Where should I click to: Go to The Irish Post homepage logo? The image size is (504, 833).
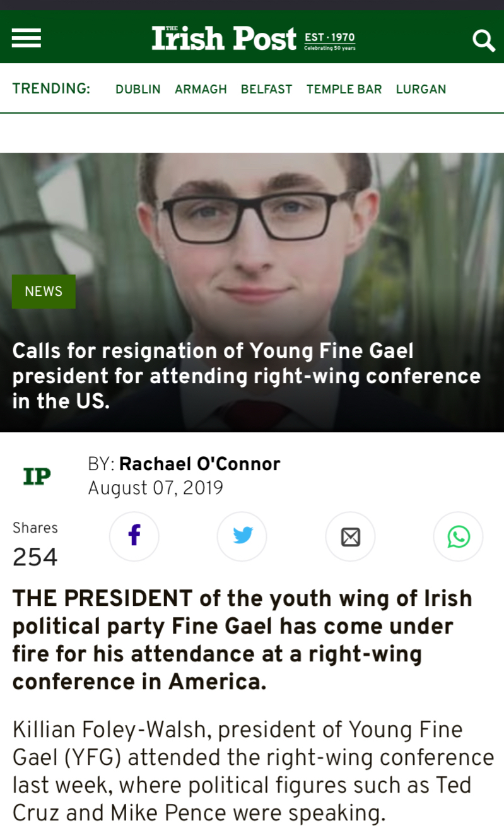(x=224, y=38)
